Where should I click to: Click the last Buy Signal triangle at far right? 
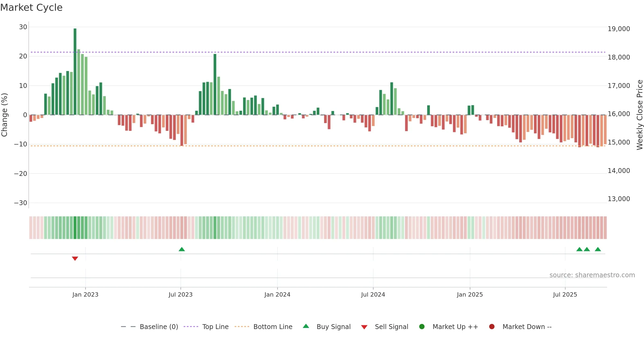598,249
